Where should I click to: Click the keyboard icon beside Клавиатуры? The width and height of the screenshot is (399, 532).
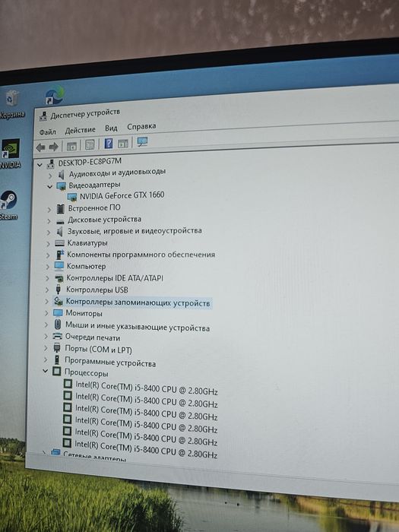(60, 243)
